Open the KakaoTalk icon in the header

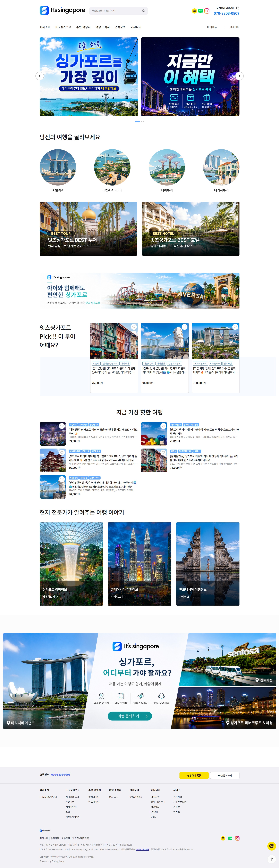[x=194, y=11]
